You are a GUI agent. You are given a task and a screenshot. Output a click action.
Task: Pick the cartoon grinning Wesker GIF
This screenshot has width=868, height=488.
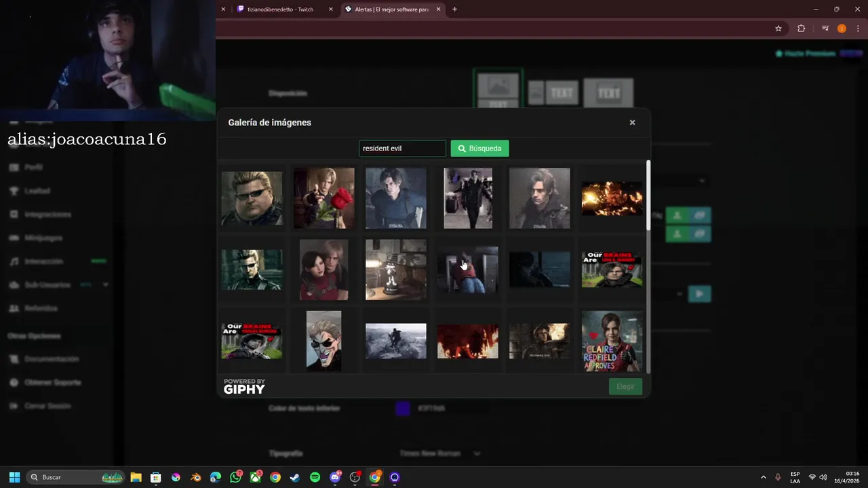(x=323, y=341)
